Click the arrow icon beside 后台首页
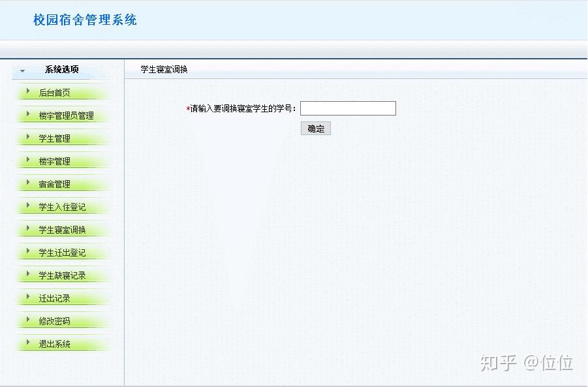Screen dimensions: 588x387 (x=27, y=92)
